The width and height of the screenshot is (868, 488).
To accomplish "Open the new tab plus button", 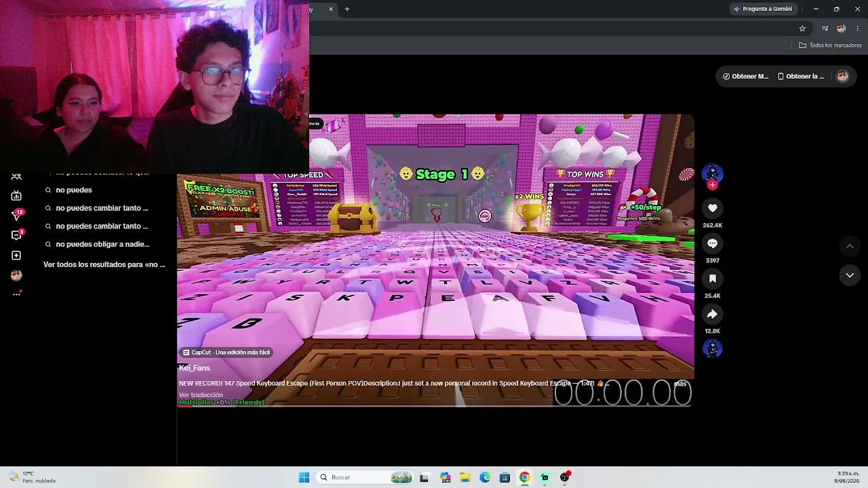I will click(x=347, y=9).
